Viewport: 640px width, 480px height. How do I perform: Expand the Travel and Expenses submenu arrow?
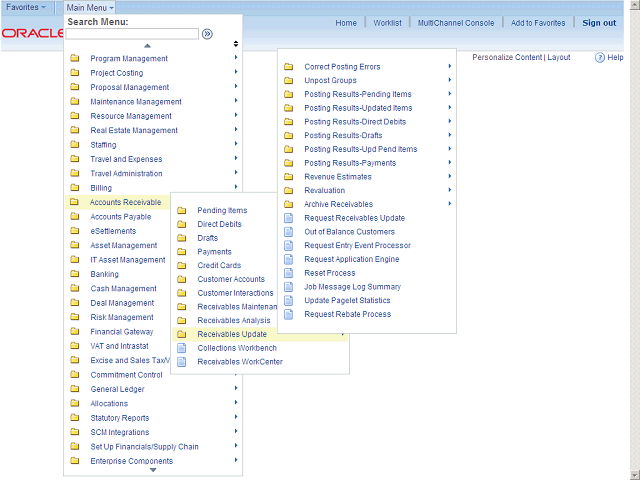(x=236, y=159)
